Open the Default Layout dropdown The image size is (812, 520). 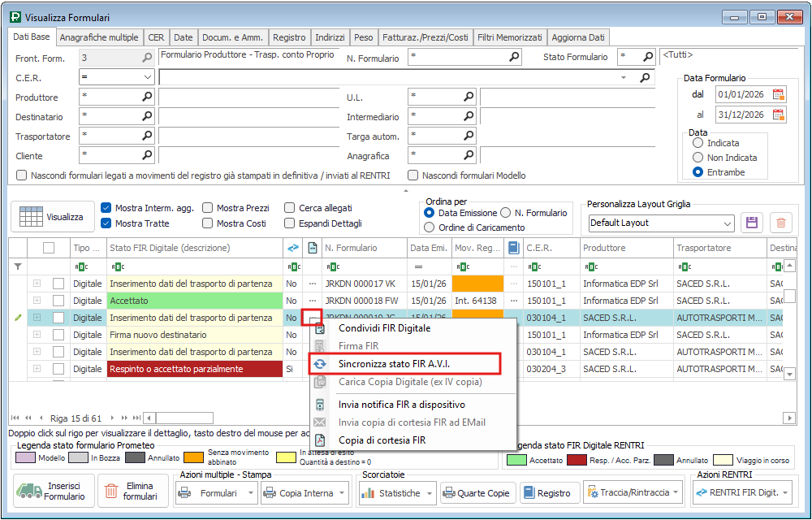pos(727,223)
